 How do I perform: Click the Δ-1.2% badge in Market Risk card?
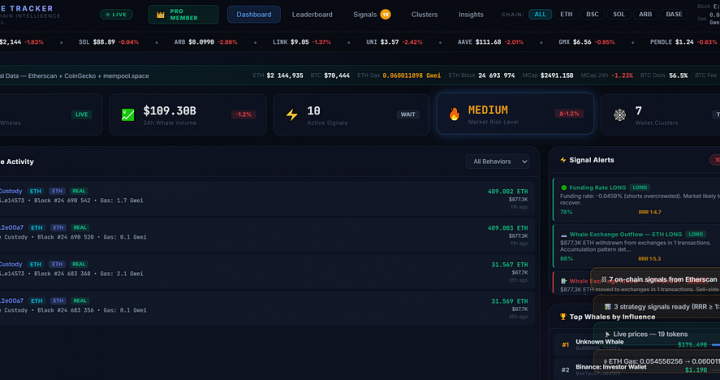(569, 113)
